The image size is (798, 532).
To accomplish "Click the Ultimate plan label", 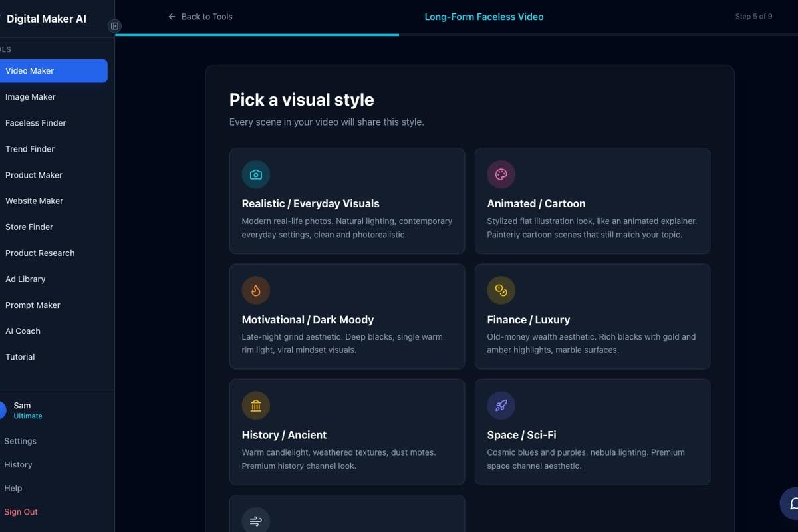I will [28, 416].
